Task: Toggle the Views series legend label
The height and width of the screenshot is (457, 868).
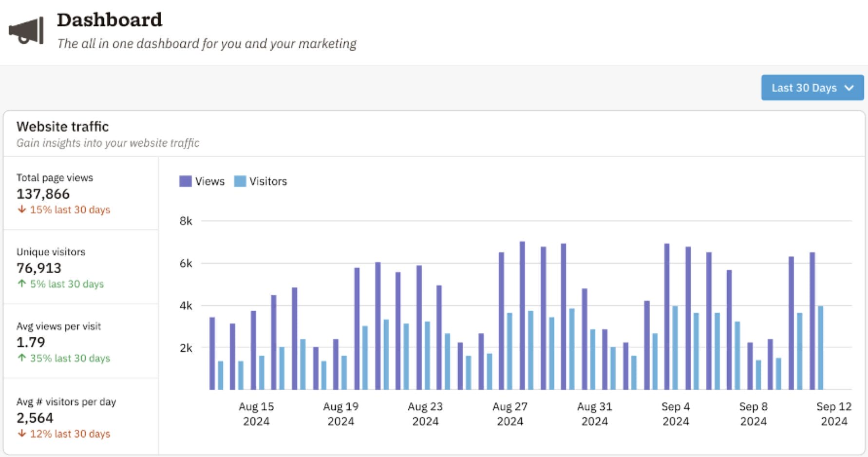Action: [209, 181]
